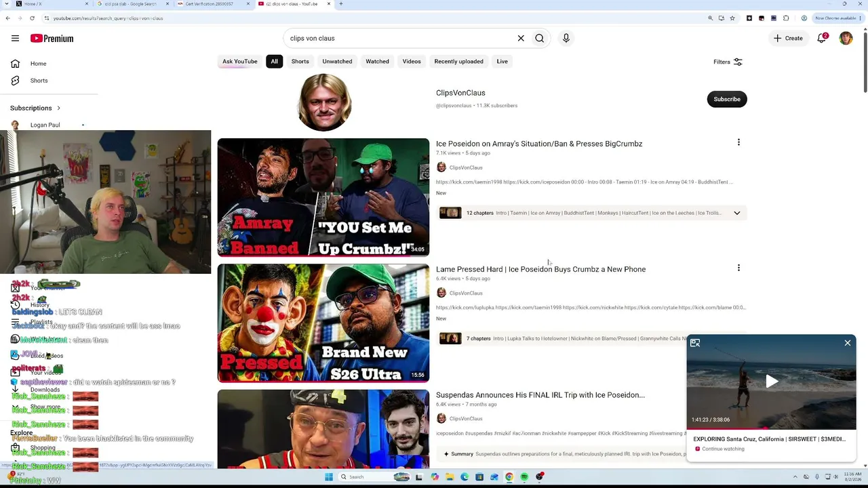The image size is (868, 488).
Task: Open options for the Amray's Situation video
Action: (x=738, y=142)
